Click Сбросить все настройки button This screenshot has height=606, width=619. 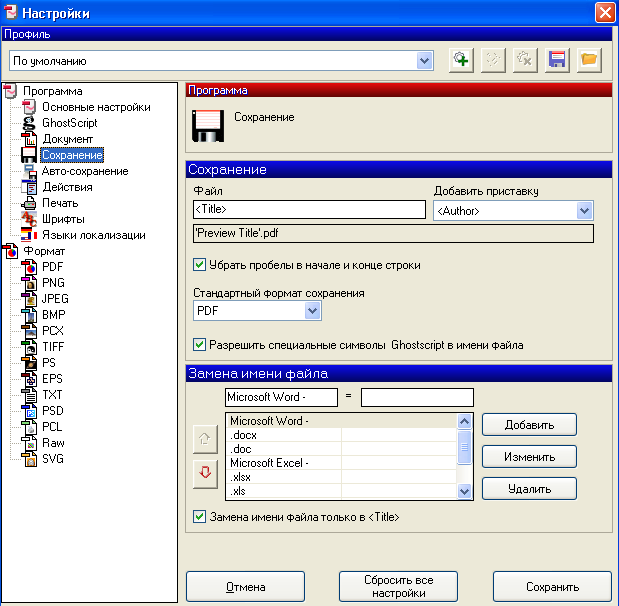pos(398,587)
